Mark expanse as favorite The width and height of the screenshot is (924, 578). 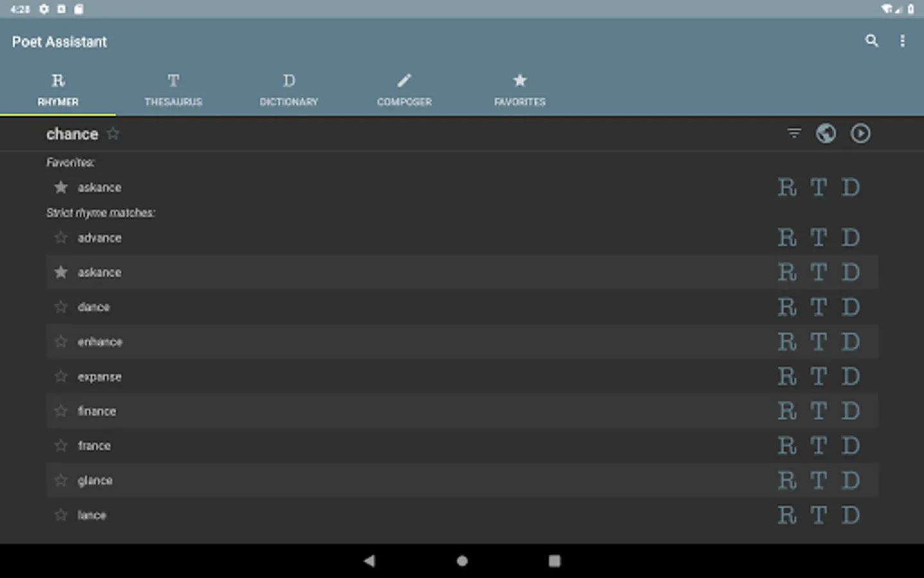pos(61,376)
